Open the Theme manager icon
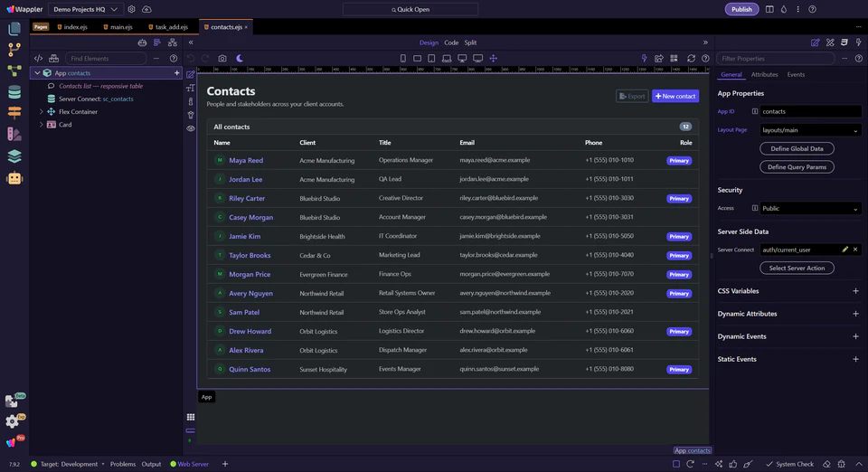Image resolution: width=868 pixels, height=472 pixels. tap(14, 134)
